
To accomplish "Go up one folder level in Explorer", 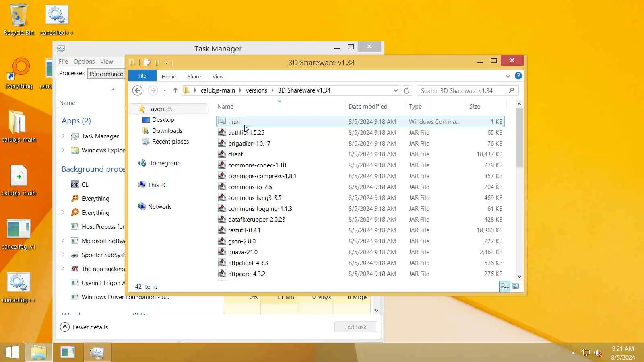I will (x=175, y=90).
